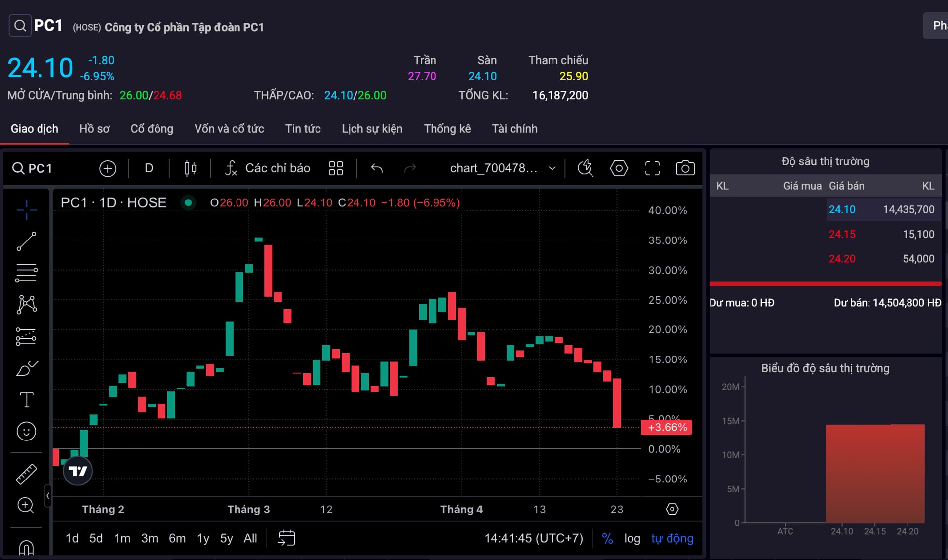Screen dimensions: 948x560
Task: Choose the text annotation tool
Action: pyautogui.click(x=26, y=400)
